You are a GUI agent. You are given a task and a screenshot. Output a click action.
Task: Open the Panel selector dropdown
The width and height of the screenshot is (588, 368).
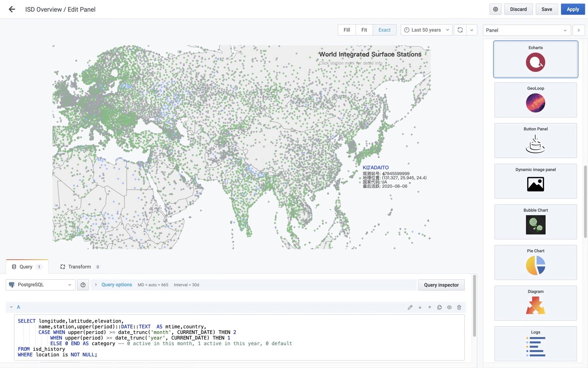526,30
